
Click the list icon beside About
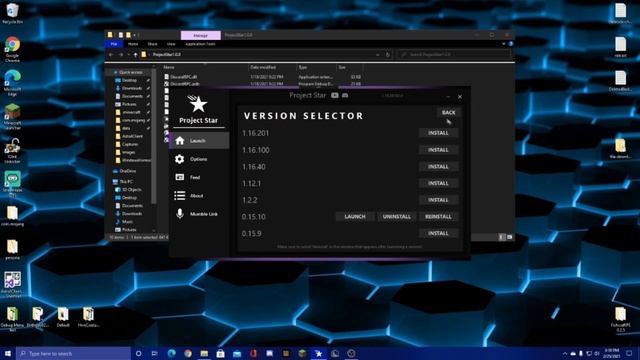pos(180,196)
